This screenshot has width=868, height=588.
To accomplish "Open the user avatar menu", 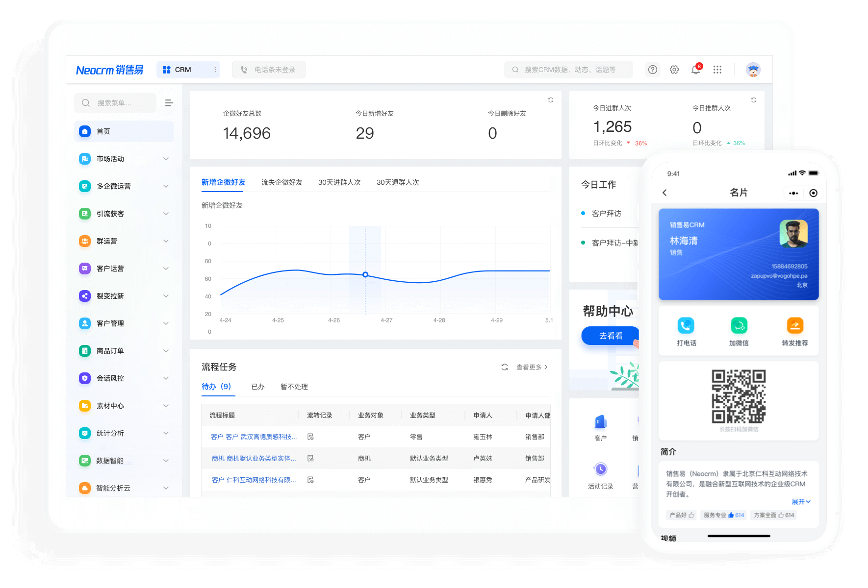I will pyautogui.click(x=753, y=70).
